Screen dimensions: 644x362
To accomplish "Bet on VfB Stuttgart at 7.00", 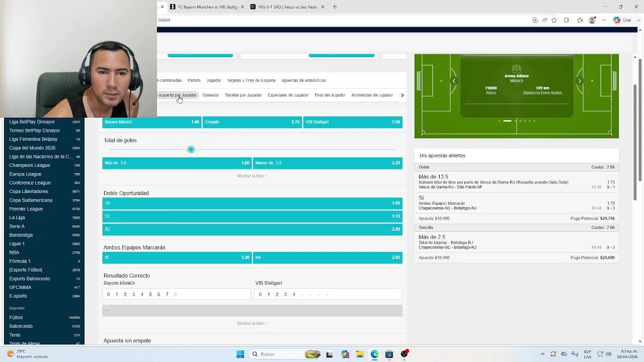I will [x=353, y=122].
